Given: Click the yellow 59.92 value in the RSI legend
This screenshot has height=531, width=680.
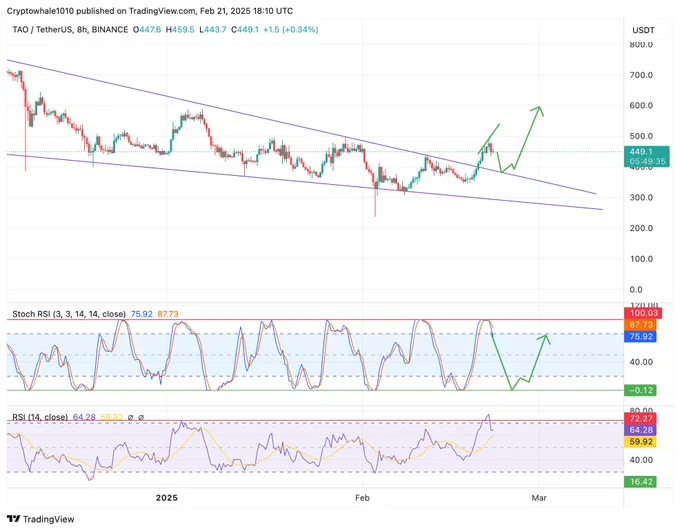Looking at the screenshot, I should pyautogui.click(x=111, y=417).
